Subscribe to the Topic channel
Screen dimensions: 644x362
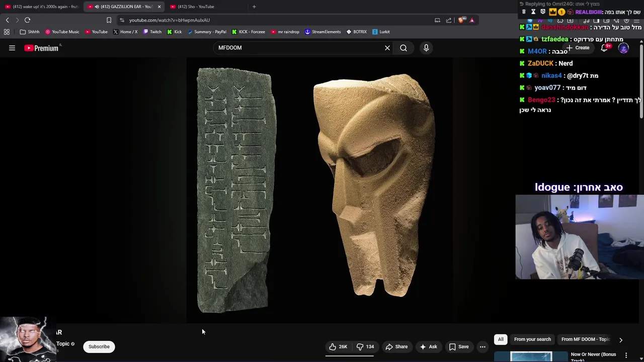click(99, 346)
